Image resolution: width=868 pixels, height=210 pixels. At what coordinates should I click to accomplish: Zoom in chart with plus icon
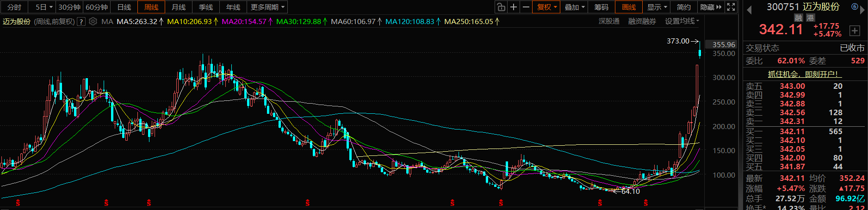514,7
